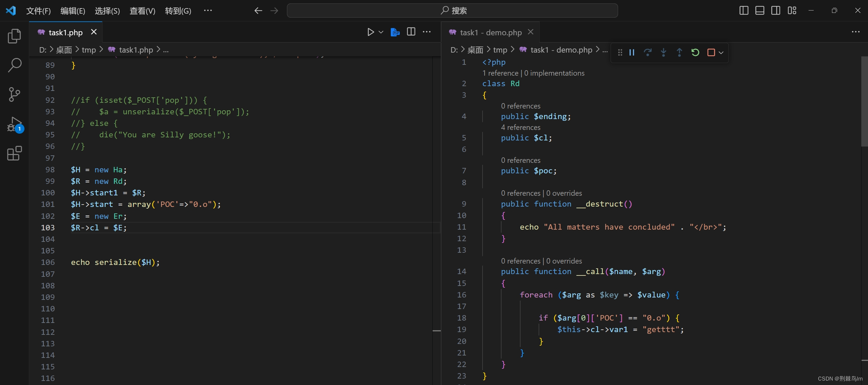Screen dimensions: 868x385
Task: Open the 文件(F) menu
Action: [38, 11]
